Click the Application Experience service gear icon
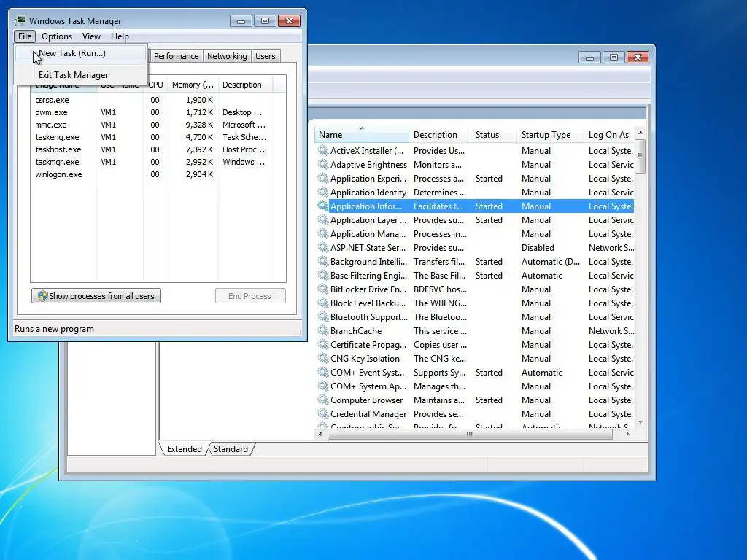 [323, 178]
